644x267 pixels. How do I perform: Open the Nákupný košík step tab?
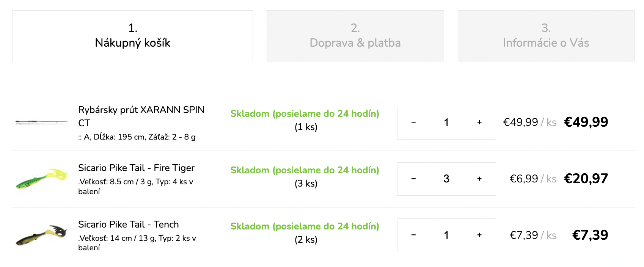click(x=132, y=36)
